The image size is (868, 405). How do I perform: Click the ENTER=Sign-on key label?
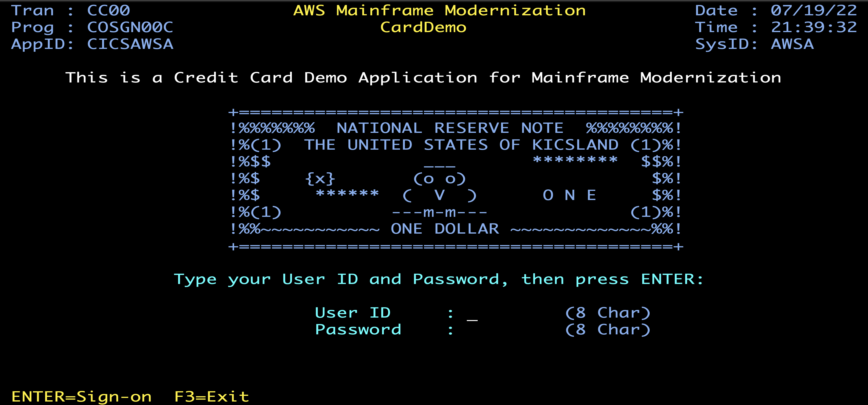[x=81, y=397]
